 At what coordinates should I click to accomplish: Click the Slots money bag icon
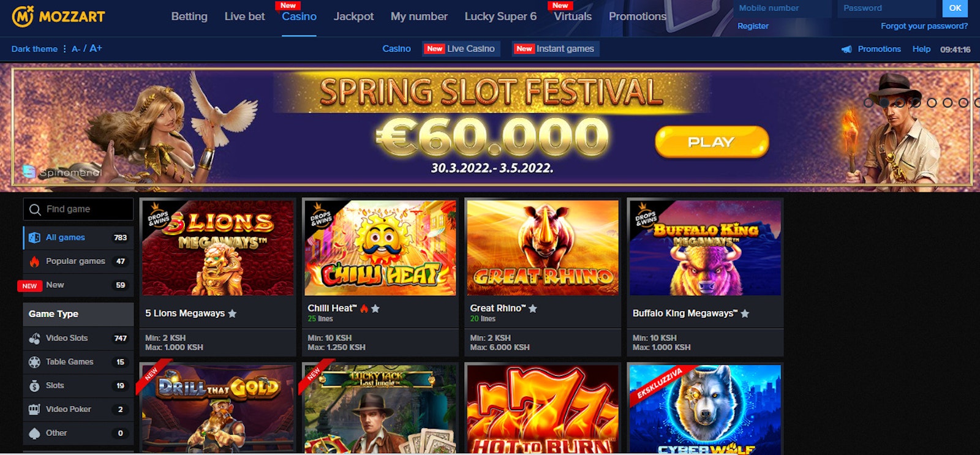[34, 386]
